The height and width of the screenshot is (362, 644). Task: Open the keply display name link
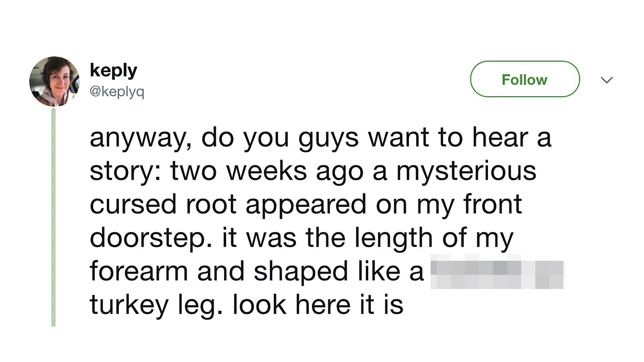click(113, 70)
